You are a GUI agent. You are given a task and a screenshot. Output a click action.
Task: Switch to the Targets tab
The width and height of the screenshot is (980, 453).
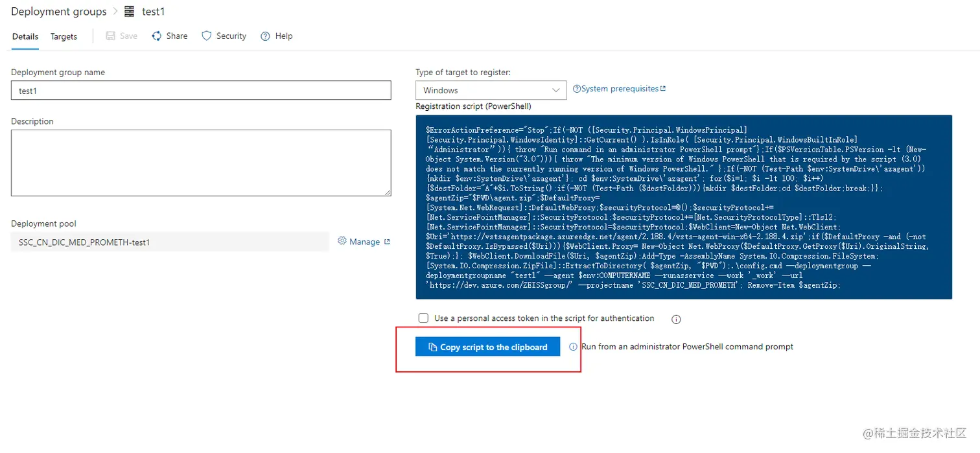64,36
